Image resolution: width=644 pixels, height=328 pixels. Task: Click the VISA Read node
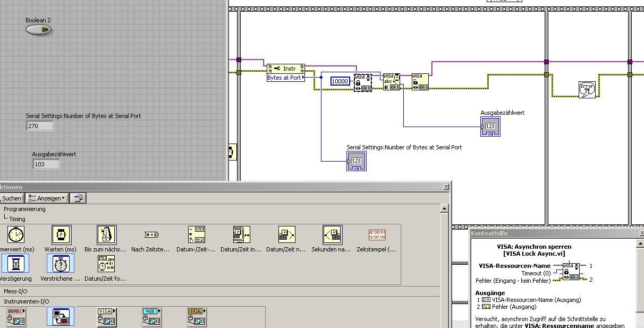[x=392, y=82]
